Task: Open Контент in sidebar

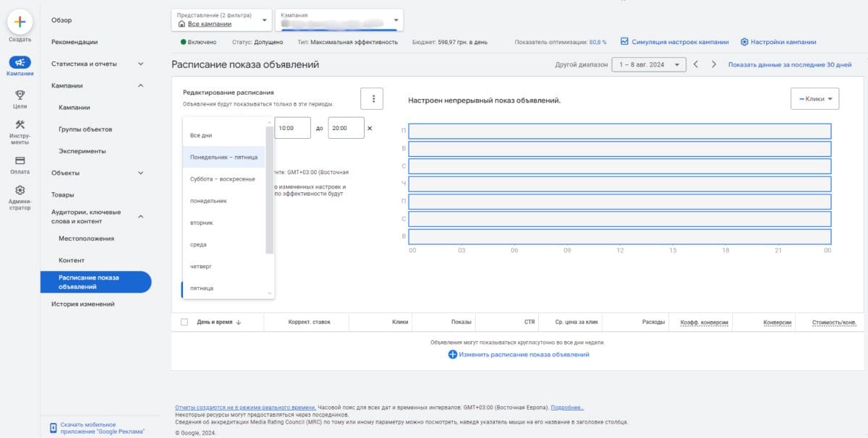Action: [x=72, y=260]
